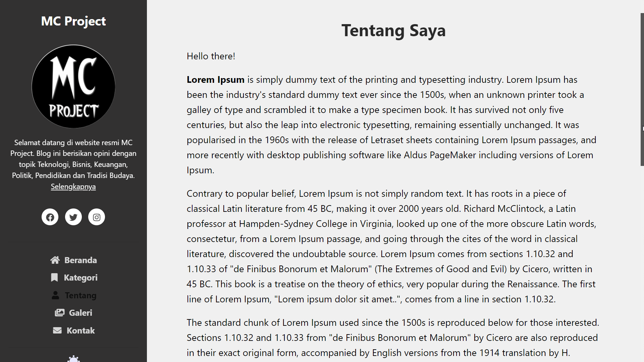This screenshot has width=644, height=362.
Task: Select the Kategori menu item
Action: tap(80, 277)
